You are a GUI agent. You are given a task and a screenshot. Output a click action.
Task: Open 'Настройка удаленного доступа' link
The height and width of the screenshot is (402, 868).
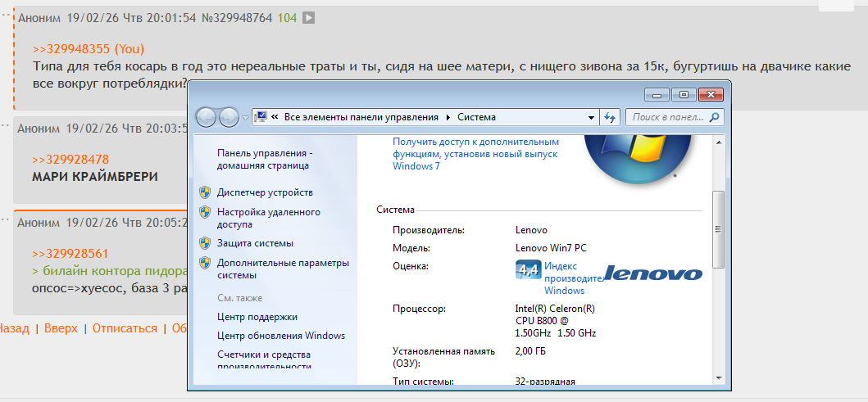coord(269,219)
